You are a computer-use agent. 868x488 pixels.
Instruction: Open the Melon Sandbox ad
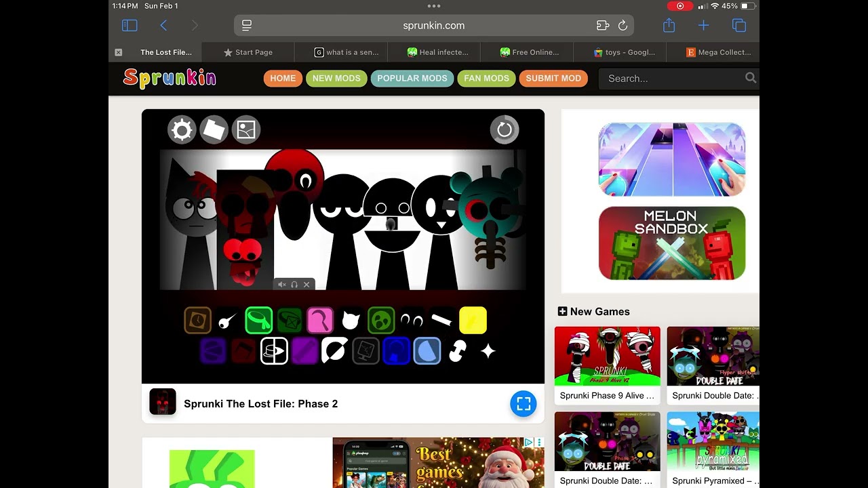(x=672, y=243)
